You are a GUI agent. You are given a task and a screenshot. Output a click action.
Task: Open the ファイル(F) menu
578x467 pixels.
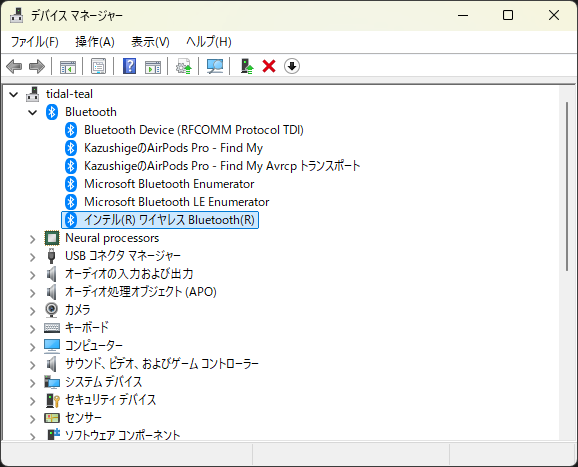(35, 42)
